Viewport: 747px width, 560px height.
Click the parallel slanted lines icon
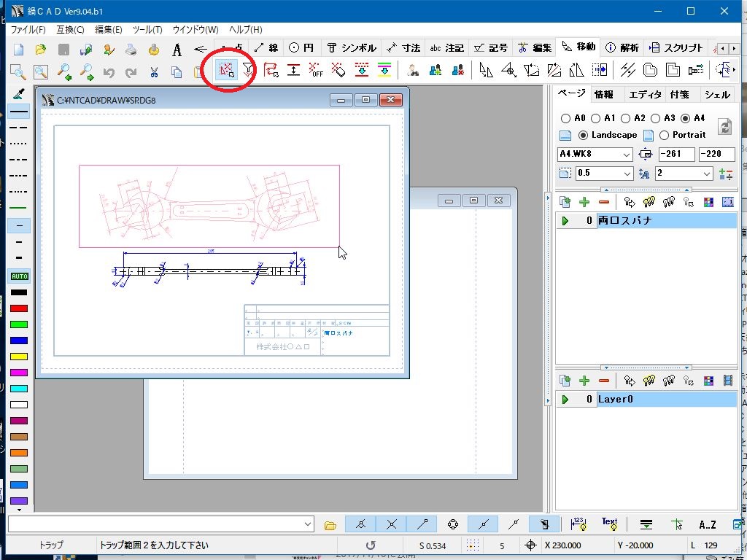click(x=627, y=70)
